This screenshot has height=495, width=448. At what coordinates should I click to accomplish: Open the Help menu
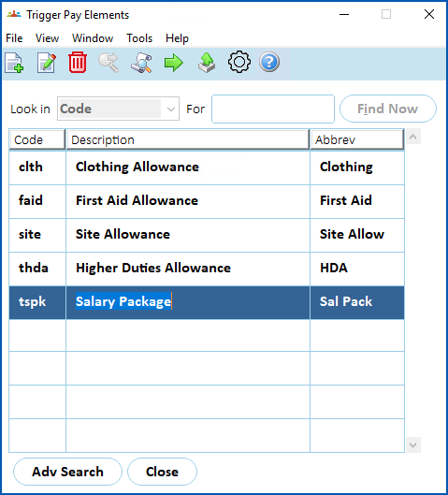pos(177,38)
